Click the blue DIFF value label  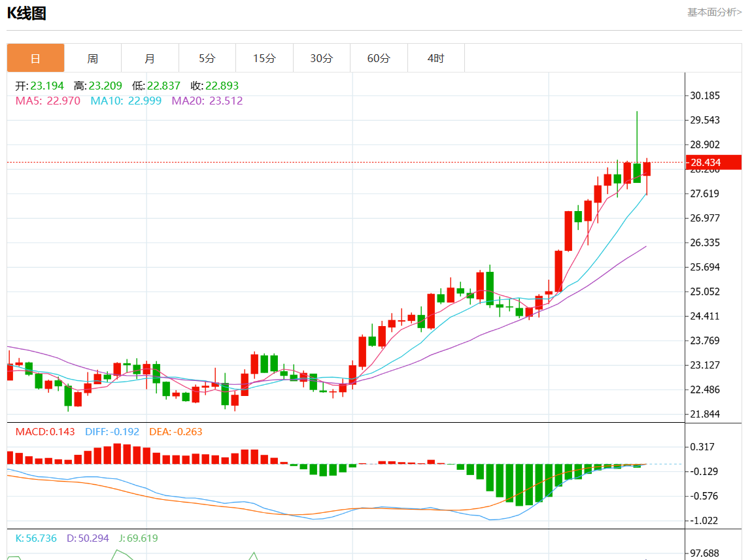point(112,432)
